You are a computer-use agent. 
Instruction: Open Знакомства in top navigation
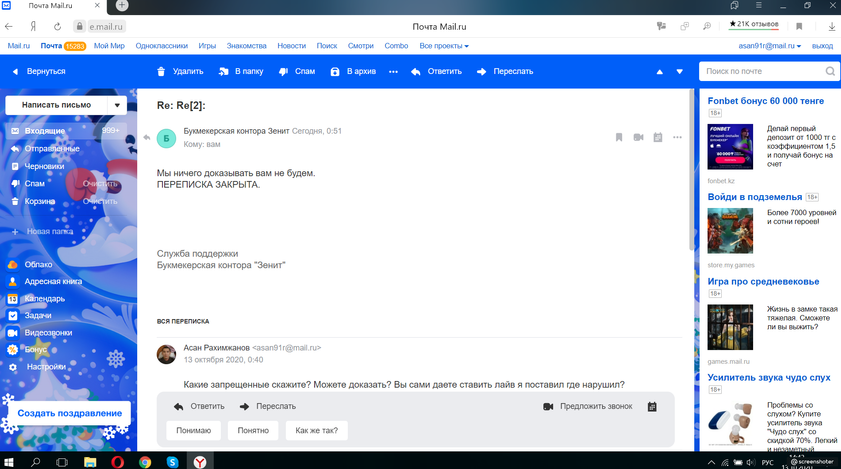tap(246, 46)
